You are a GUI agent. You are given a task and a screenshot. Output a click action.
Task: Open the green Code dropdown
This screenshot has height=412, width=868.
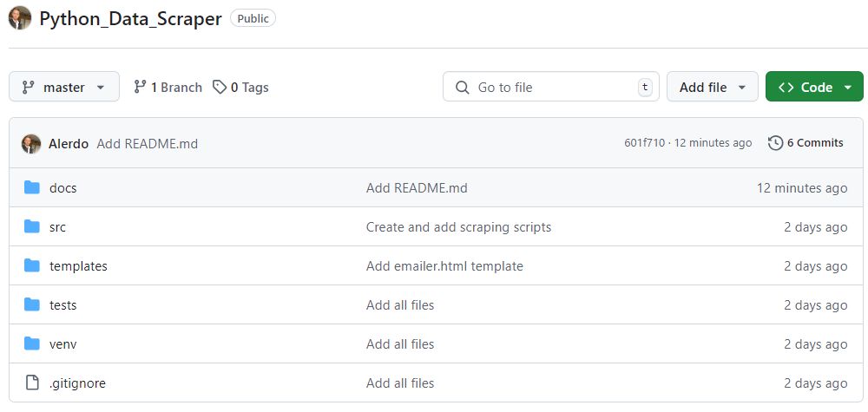coord(814,87)
